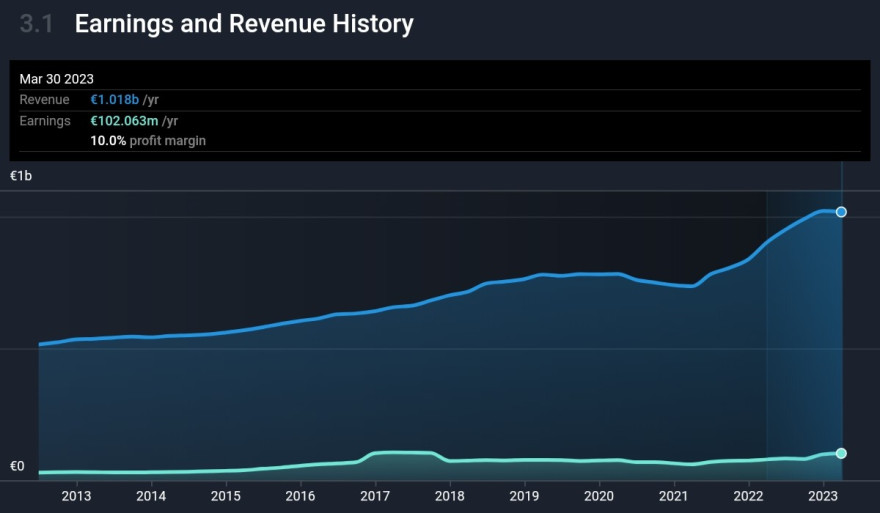Click the Mar 30 2023 tooltip date
This screenshot has width=880, height=513.
point(57,79)
